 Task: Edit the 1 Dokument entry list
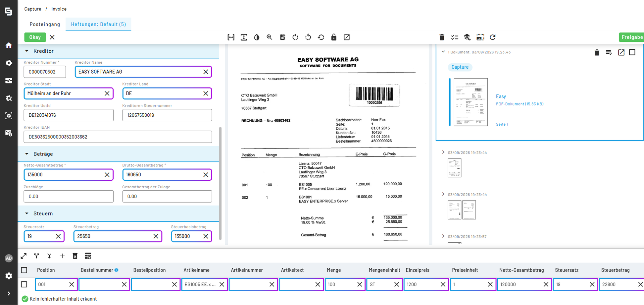point(609,52)
